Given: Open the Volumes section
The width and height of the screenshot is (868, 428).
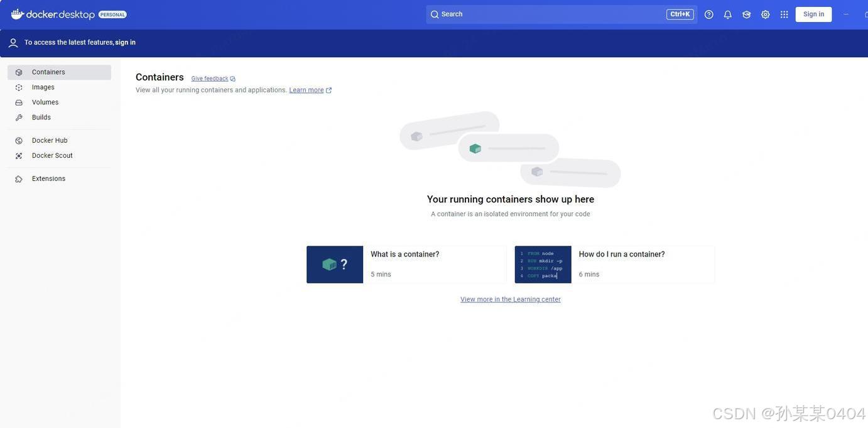Looking at the screenshot, I should coord(59,102).
